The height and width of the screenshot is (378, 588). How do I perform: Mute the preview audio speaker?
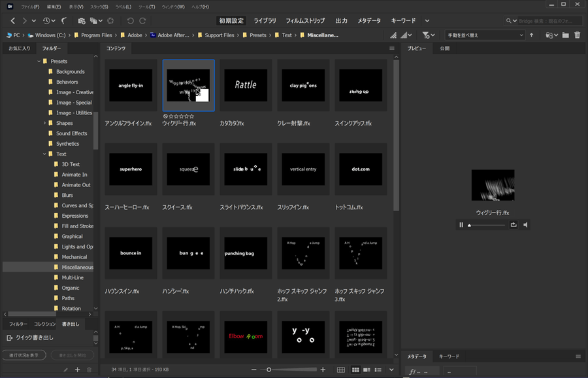point(525,225)
